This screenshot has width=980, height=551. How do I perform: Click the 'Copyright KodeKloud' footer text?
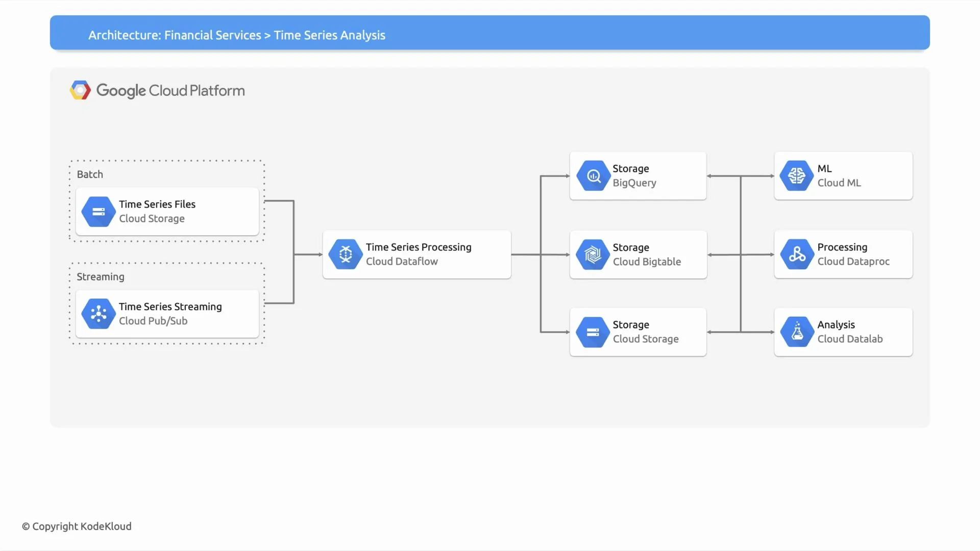77,527
